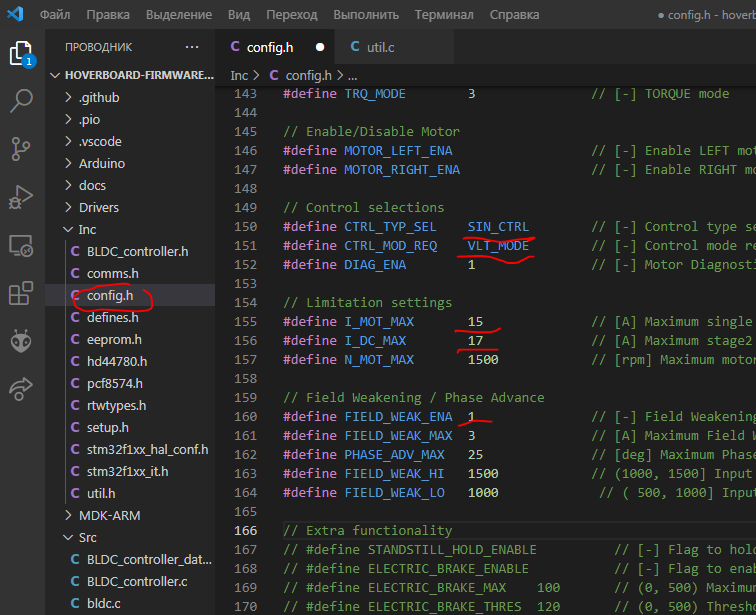Click the Inc breadcrumb segment

pyautogui.click(x=239, y=75)
